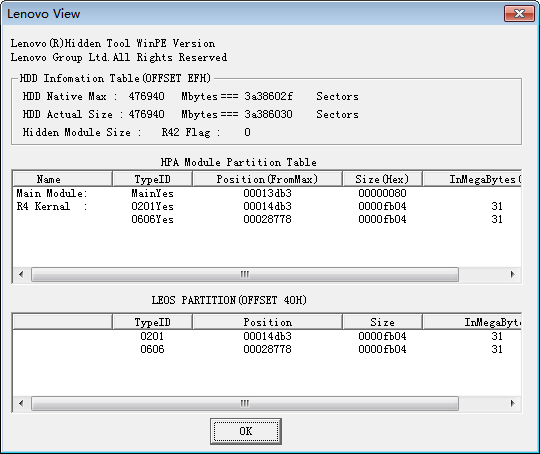Click the 3a38602f sectors value
The width and height of the screenshot is (540, 454).
(x=268, y=96)
